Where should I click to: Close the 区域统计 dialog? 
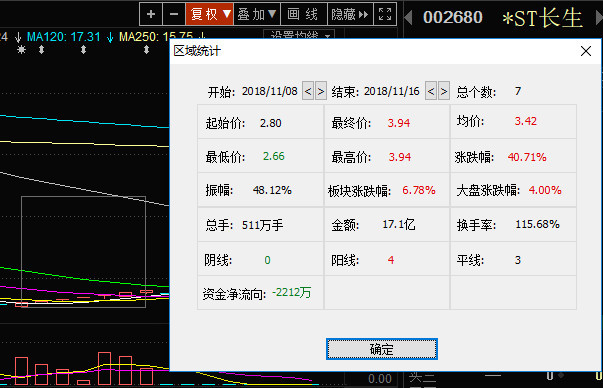tap(586, 51)
